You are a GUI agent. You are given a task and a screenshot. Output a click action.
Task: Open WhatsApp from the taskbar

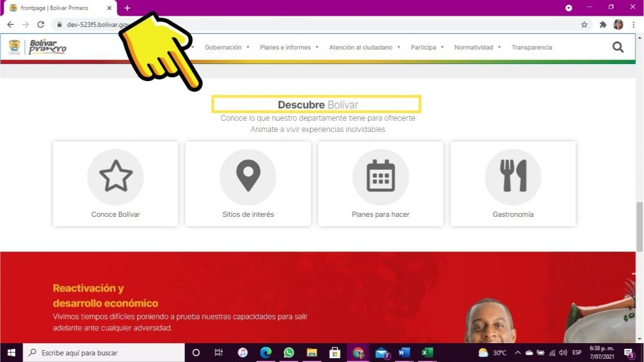tap(289, 353)
